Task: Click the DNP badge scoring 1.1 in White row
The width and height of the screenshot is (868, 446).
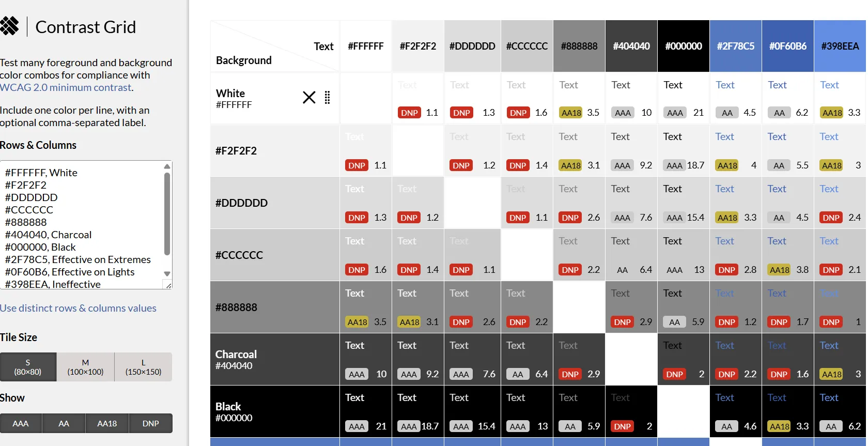Action: coord(410,113)
